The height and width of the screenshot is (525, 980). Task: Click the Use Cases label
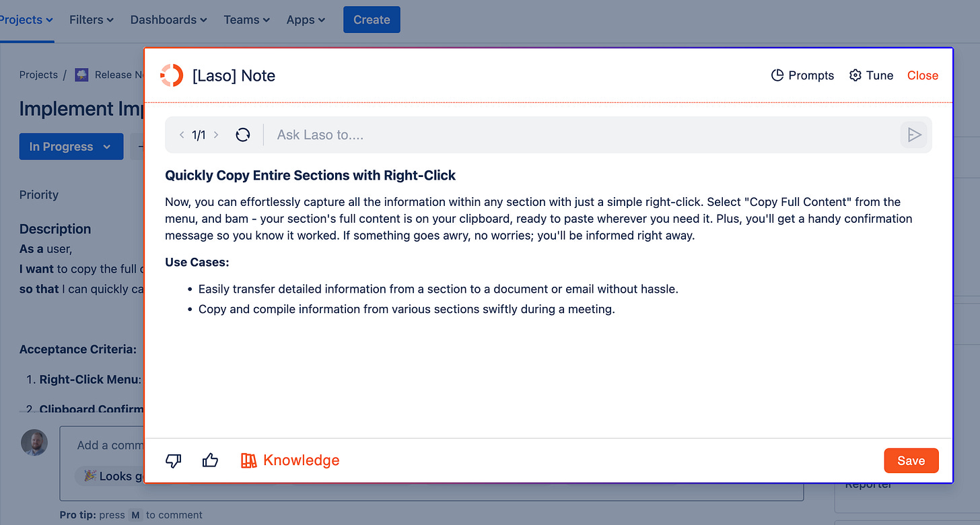pyautogui.click(x=197, y=262)
